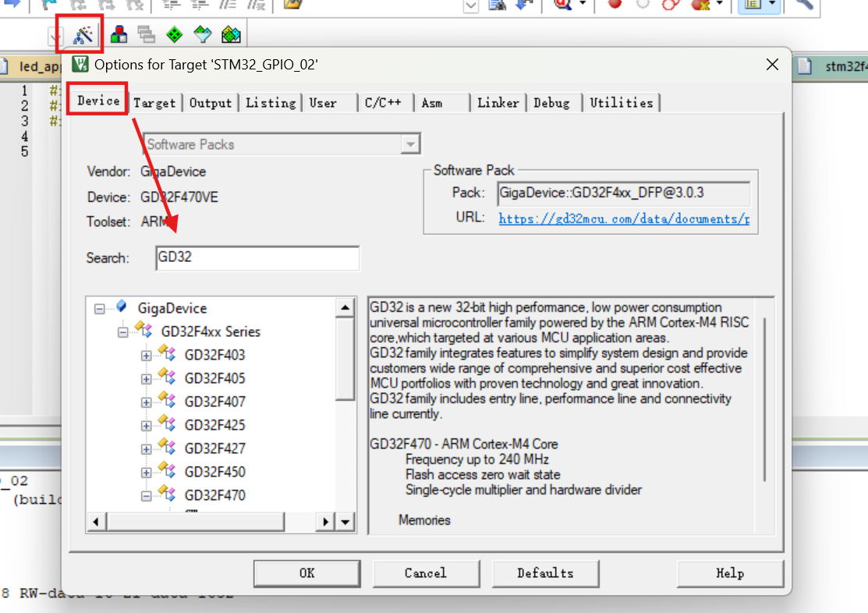
Task: Expand the GD32F405 node
Action: pos(146,379)
